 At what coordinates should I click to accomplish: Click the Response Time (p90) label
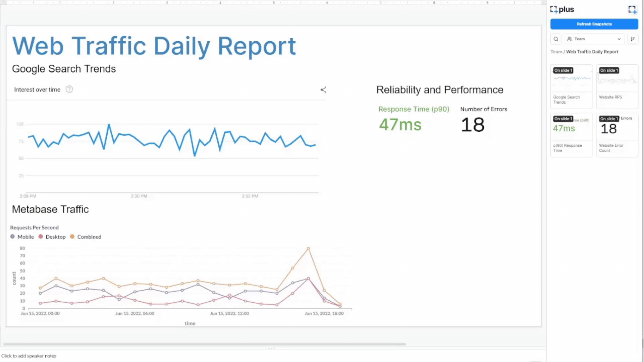pyautogui.click(x=414, y=109)
